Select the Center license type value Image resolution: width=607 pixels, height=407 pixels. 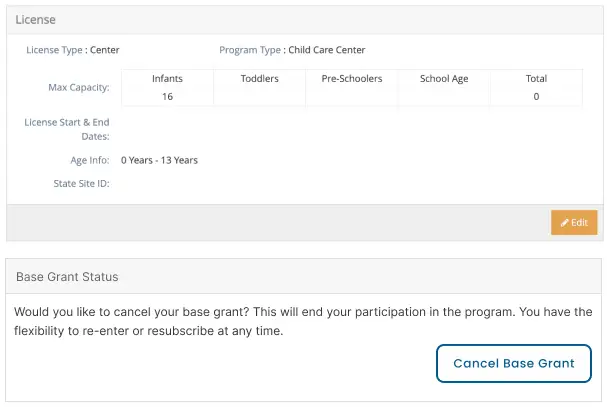pos(105,50)
